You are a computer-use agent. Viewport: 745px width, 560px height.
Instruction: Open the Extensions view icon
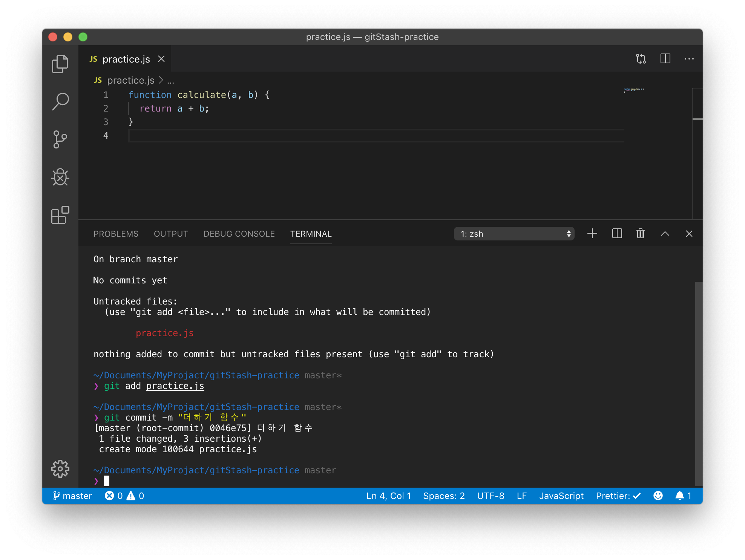tap(60, 215)
